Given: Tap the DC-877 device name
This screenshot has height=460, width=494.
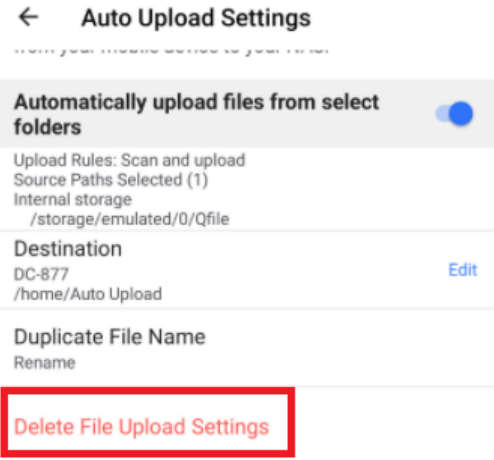Looking at the screenshot, I should [41, 274].
